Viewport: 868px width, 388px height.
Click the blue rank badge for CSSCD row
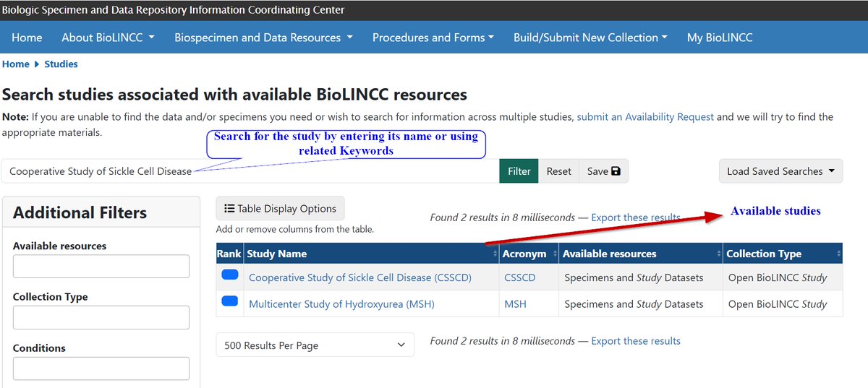click(x=230, y=275)
